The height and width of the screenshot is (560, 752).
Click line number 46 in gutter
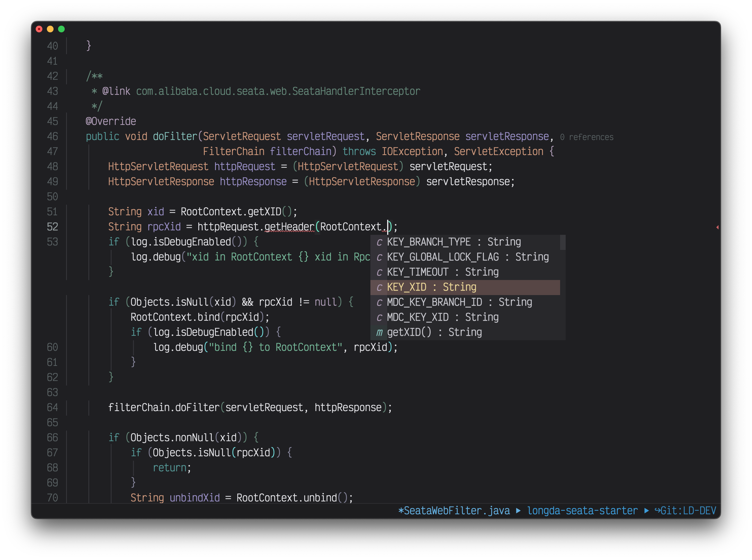coord(52,137)
